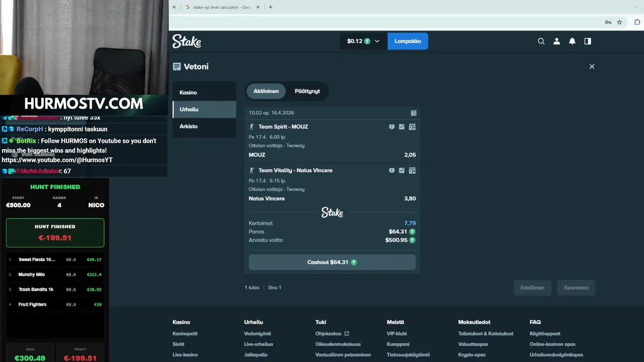Click the Team Spirit - MOUZ match title
The height and width of the screenshot is (362, 644).
pos(283,127)
